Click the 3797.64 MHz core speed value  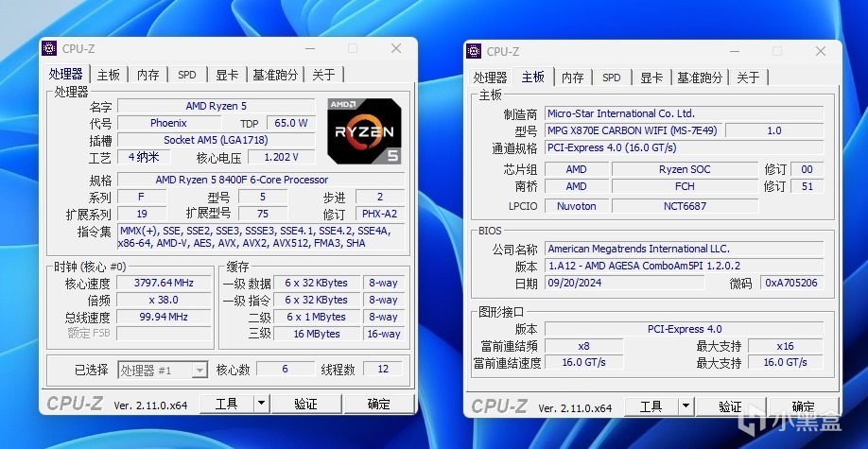tap(164, 283)
